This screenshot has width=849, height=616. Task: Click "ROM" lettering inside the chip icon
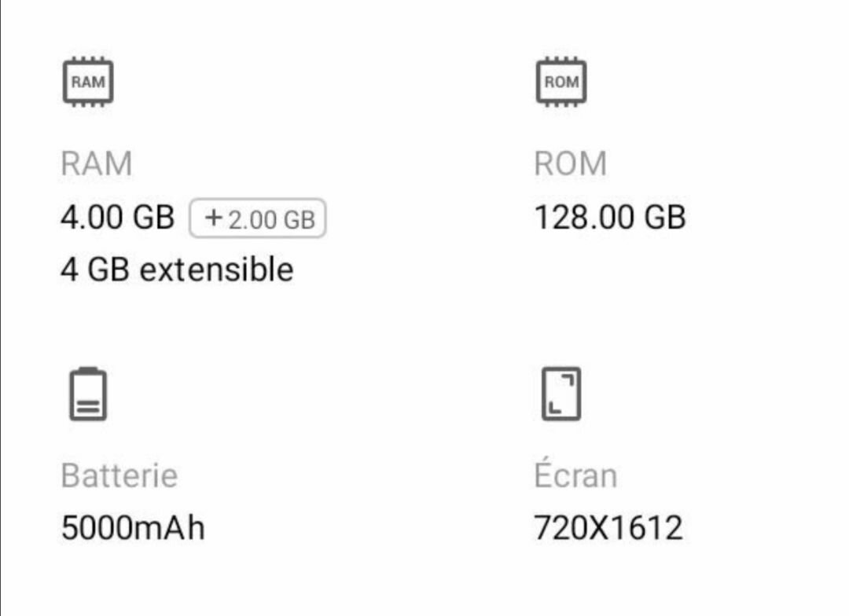[x=561, y=82]
